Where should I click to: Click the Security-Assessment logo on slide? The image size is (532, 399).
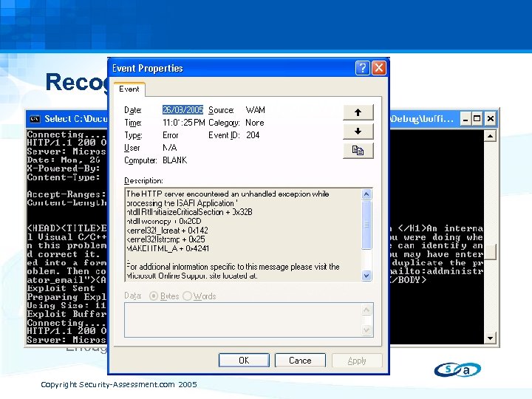[457, 369]
